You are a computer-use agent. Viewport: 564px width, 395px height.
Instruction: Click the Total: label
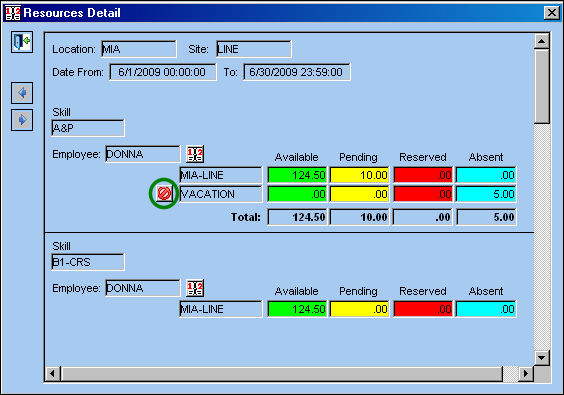pyautogui.click(x=245, y=217)
